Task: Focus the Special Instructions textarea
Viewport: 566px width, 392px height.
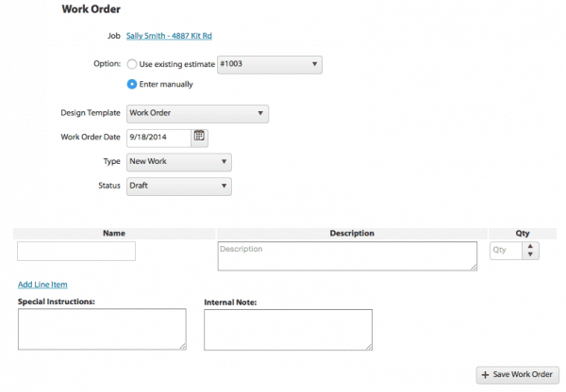Action: point(102,329)
